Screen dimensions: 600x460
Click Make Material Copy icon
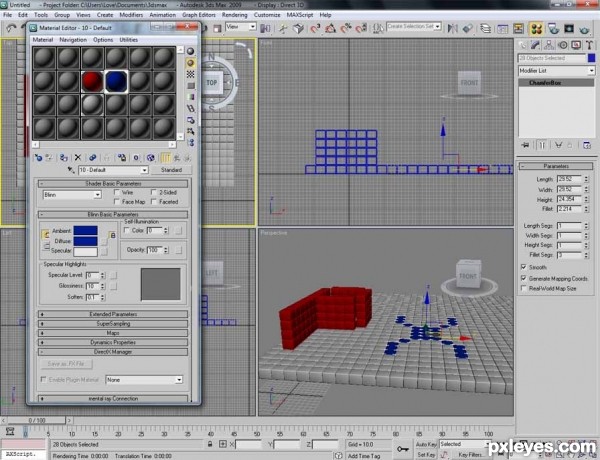tap(92, 158)
